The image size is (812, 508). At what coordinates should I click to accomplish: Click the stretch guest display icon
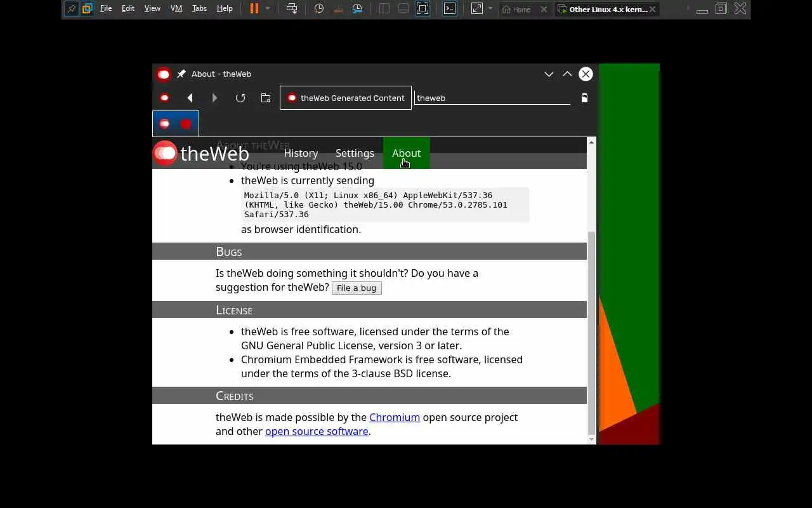coord(476,9)
